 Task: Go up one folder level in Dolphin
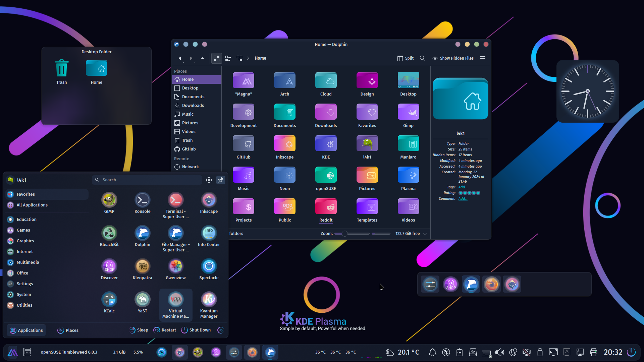(x=203, y=58)
